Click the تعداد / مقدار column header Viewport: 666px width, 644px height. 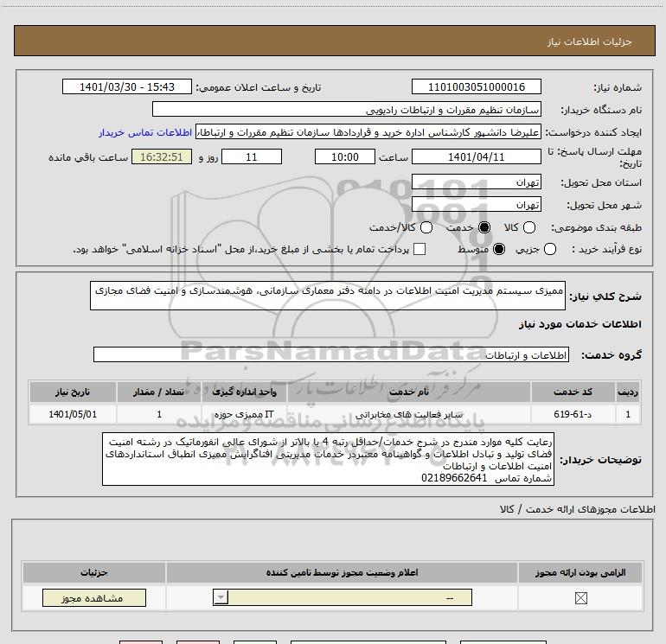click(x=159, y=392)
